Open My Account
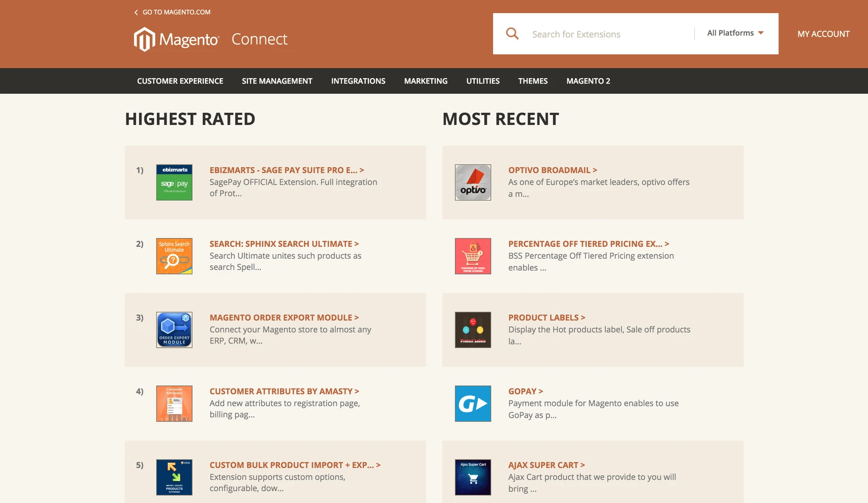Viewport: 868px width, 503px height. (823, 34)
